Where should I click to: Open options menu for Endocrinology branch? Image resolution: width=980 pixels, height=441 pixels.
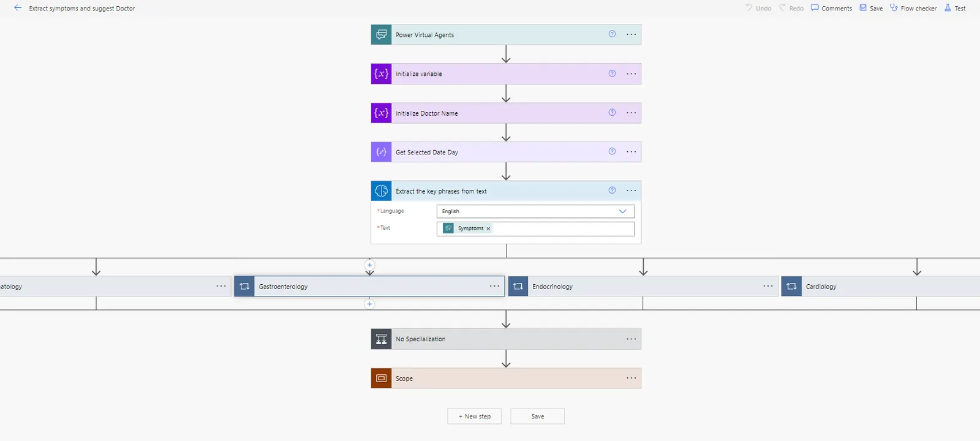coord(768,287)
